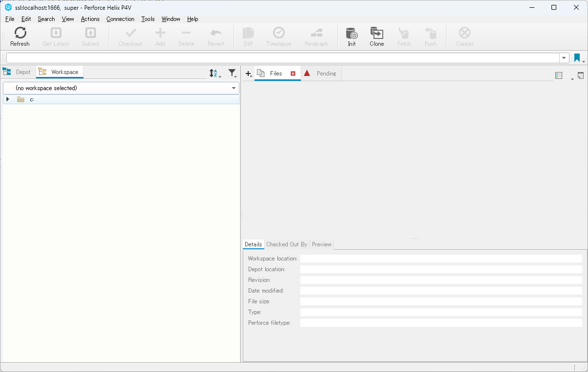Click the P4V app icon in title bar
588x372 pixels.
click(8, 7)
